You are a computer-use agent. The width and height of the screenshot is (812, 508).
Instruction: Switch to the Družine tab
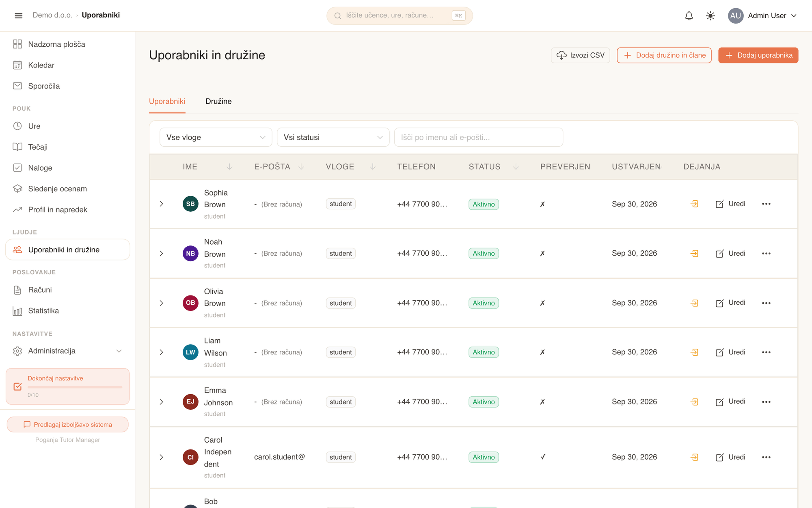[x=218, y=101]
